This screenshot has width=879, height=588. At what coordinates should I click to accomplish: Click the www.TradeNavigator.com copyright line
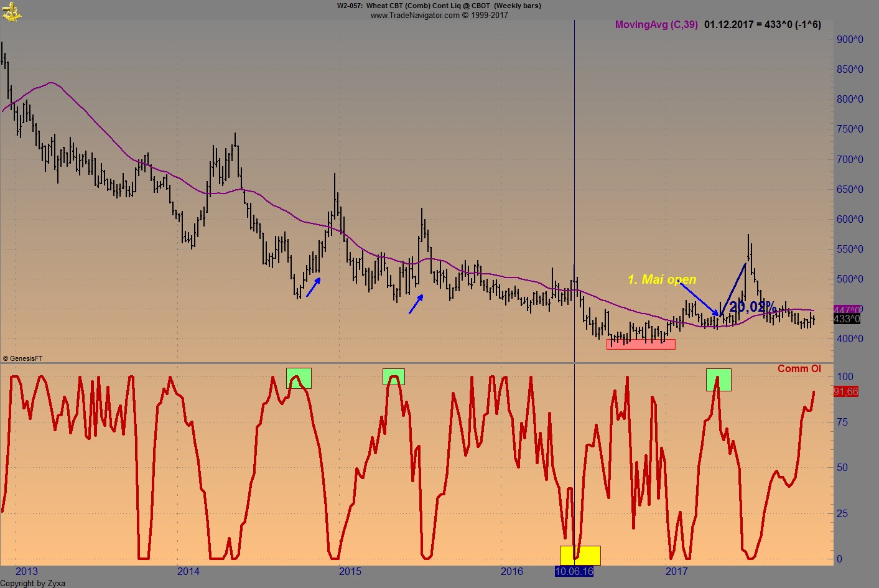pyautogui.click(x=439, y=15)
